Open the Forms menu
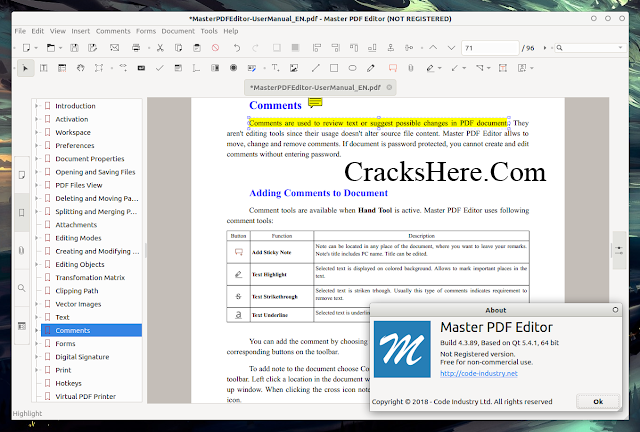Screen dimensions: 640x432 146,31
